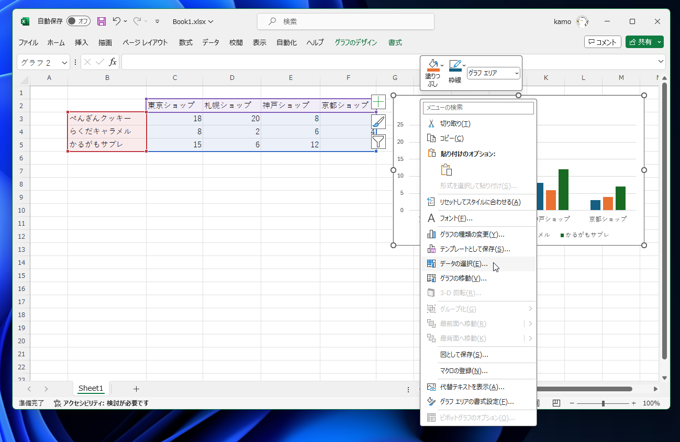Choose データの選択 menu item
This screenshot has height=442, width=680.
tap(478, 264)
